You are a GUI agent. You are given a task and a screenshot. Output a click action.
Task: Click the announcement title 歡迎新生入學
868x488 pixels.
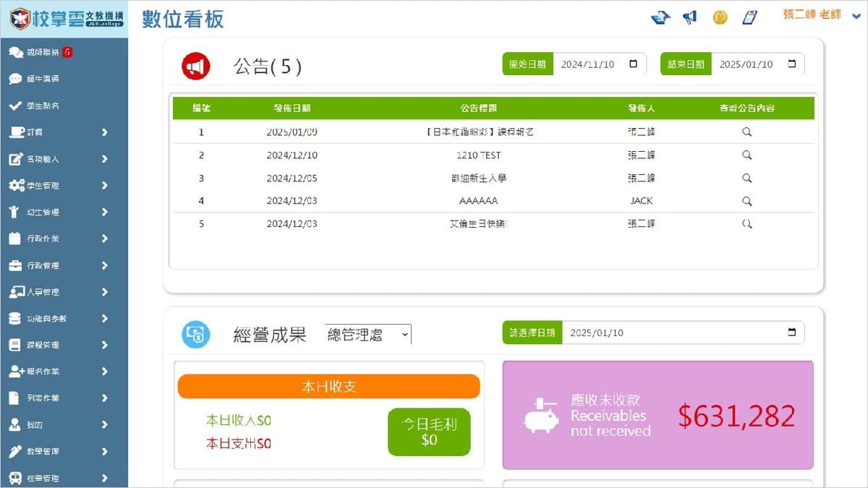pos(479,178)
